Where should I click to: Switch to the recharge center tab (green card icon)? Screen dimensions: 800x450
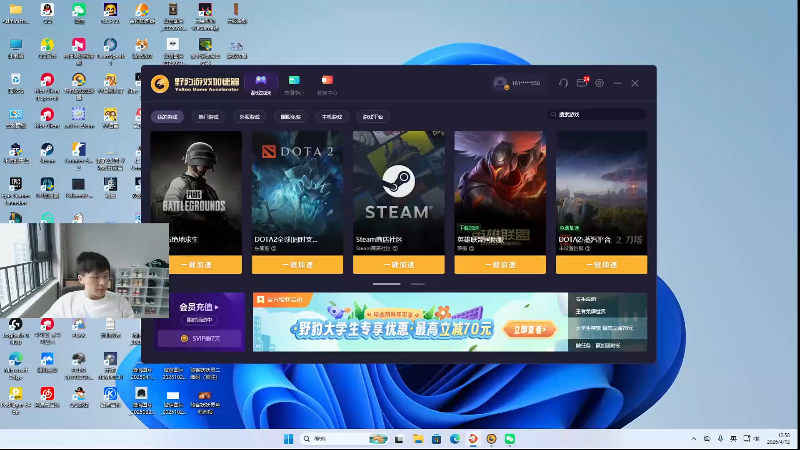294,84
